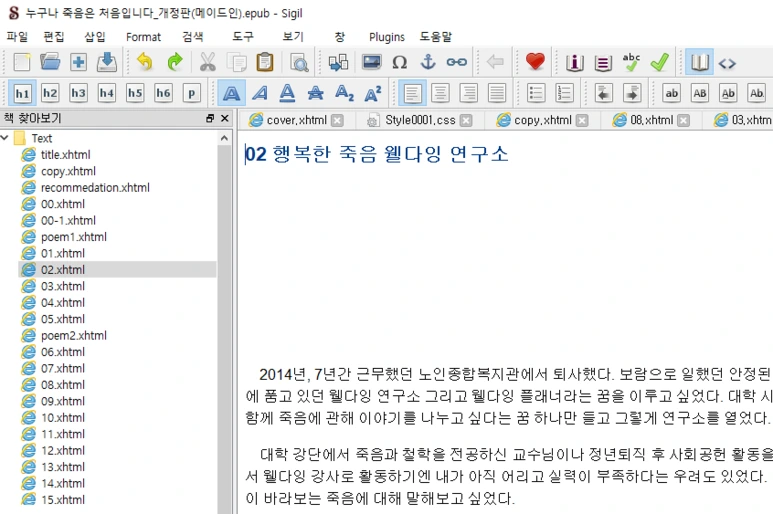Select recommedation.xhtml in book browser

[95, 188]
